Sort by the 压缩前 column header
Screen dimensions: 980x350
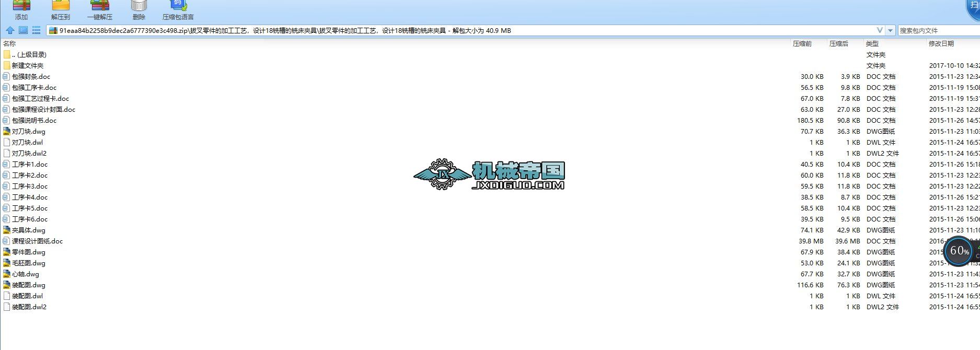802,43
